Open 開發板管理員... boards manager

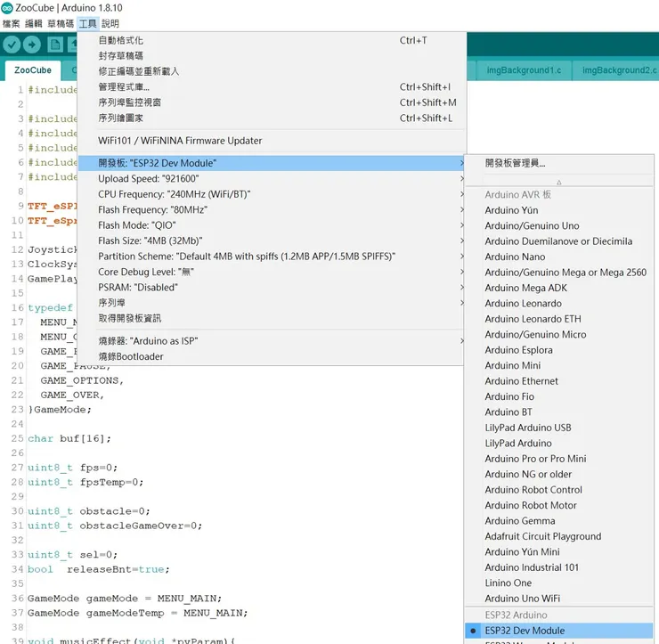(x=515, y=163)
